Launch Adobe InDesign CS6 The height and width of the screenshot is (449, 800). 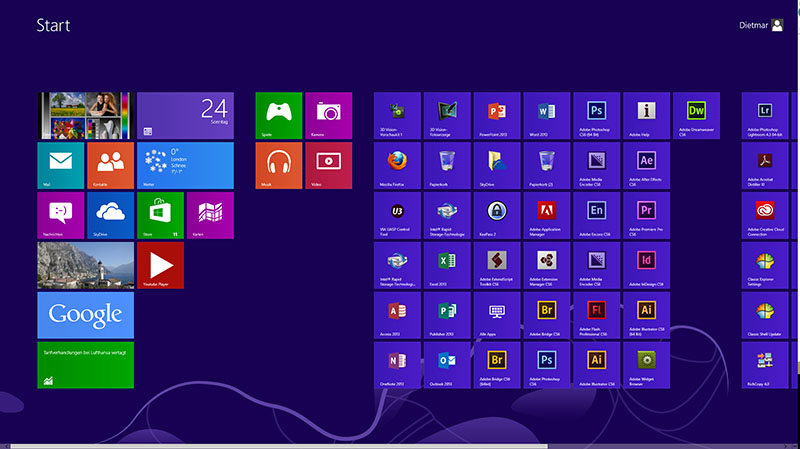coord(646,265)
